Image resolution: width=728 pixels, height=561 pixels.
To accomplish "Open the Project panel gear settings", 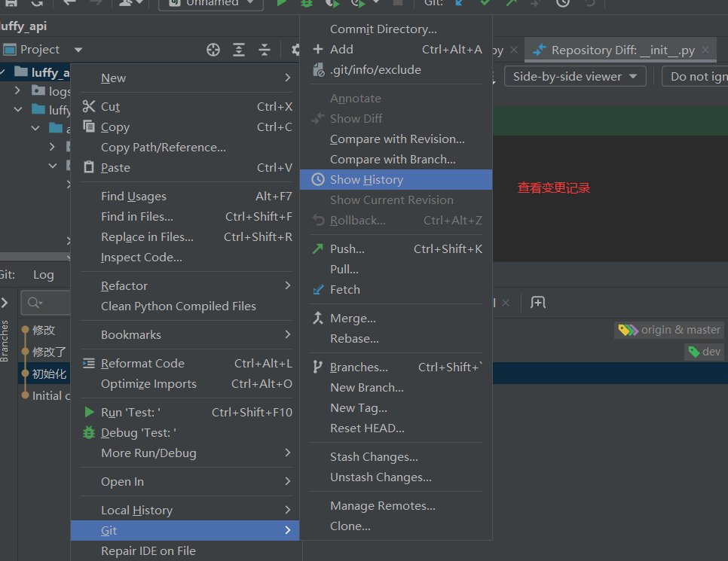I will [295, 50].
